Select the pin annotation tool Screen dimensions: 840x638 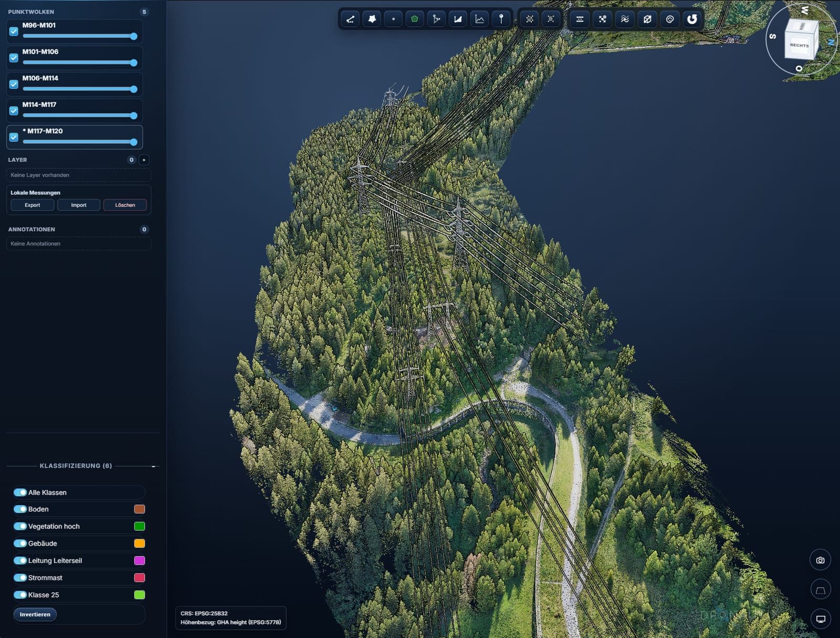(x=501, y=19)
